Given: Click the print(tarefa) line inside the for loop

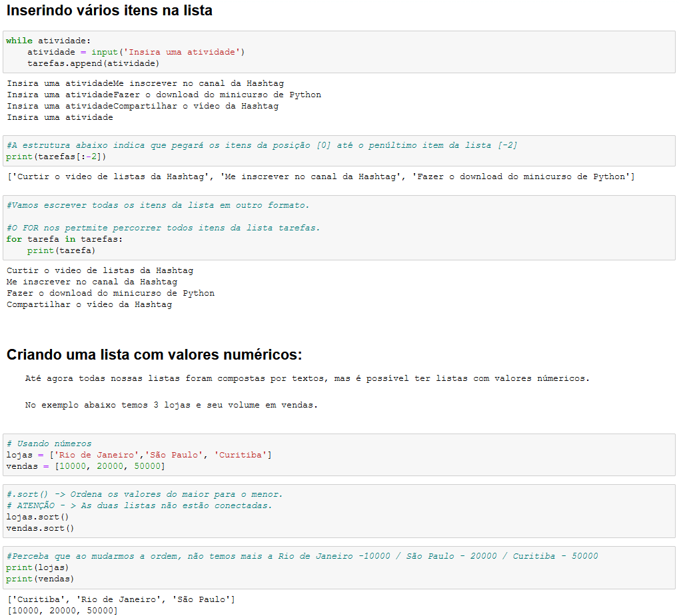Looking at the screenshot, I should pos(61,250).
